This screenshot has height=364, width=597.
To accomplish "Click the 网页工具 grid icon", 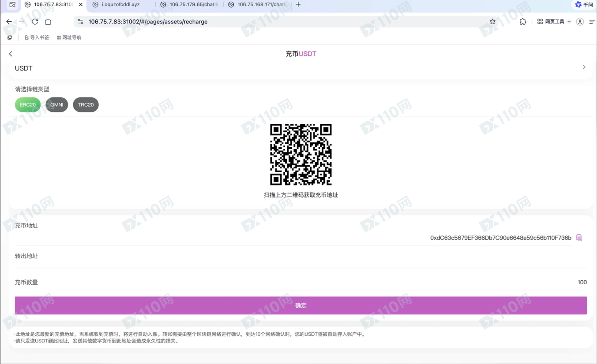I will pos(539,21).
